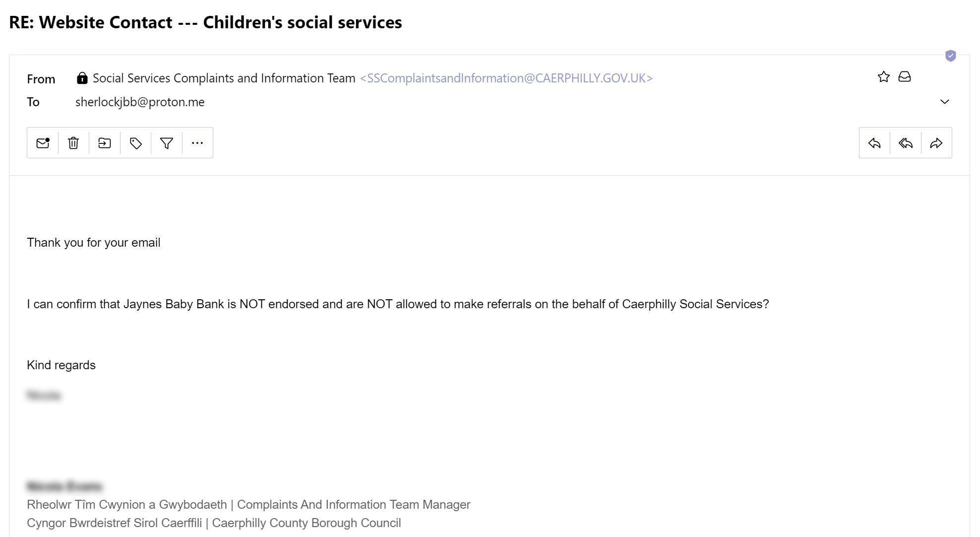980x537 pixels.
Task: Star this message
Action: pos(884,77)
